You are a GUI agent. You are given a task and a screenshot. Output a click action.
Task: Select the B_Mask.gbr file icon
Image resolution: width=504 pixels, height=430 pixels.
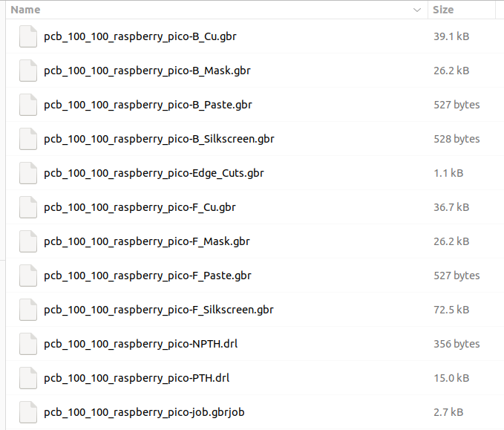[x=28, y=71]
